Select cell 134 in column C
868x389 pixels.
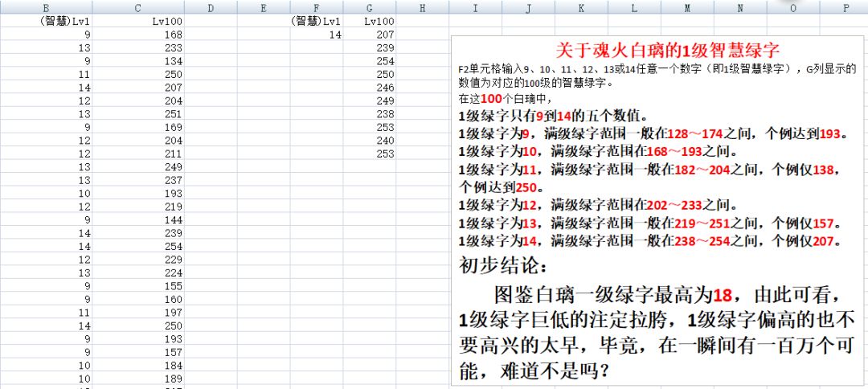point(138,61)
